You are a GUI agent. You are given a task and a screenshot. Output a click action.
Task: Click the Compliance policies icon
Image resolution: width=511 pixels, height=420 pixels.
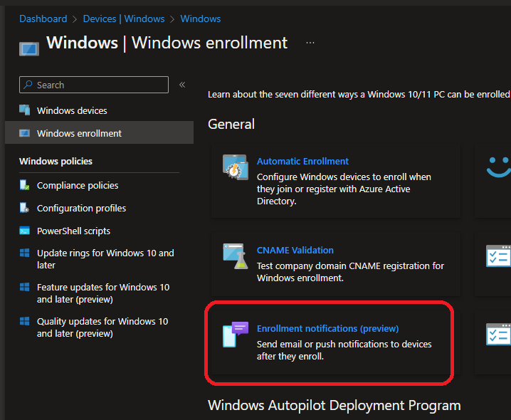coord(24,185)
